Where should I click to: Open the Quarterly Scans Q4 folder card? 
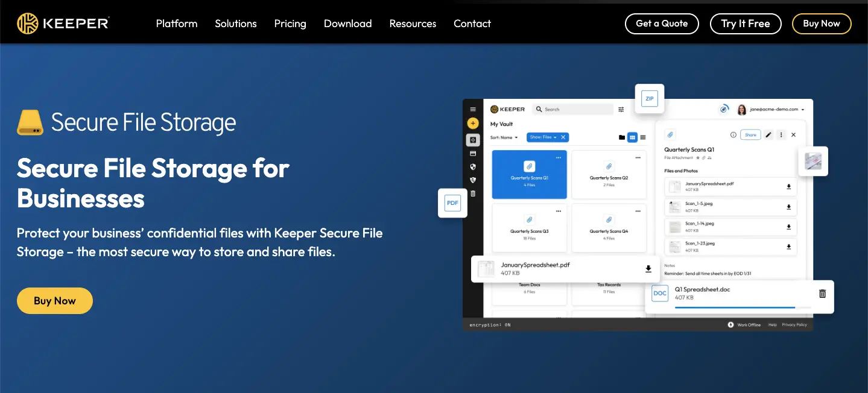click(609, 228)
